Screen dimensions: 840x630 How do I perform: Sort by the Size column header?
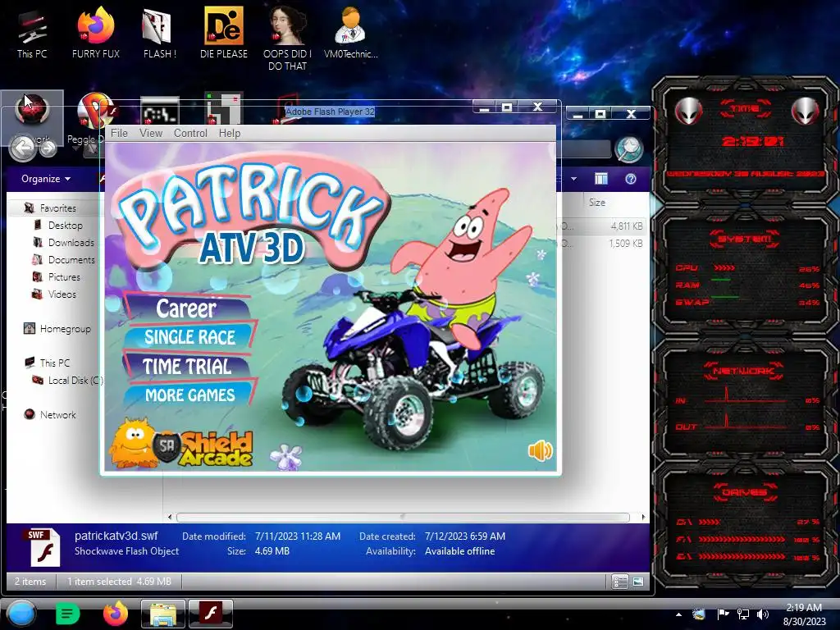[x=597, y=202]
